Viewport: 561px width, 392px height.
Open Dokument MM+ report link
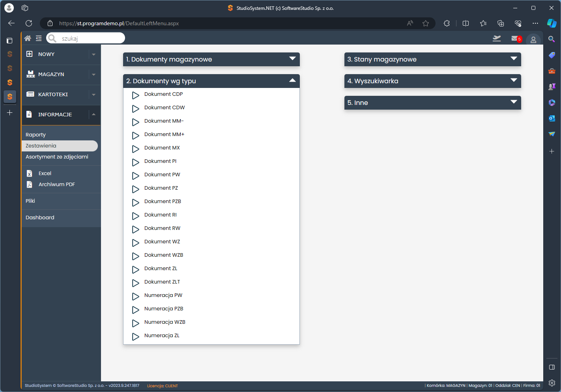164,134
